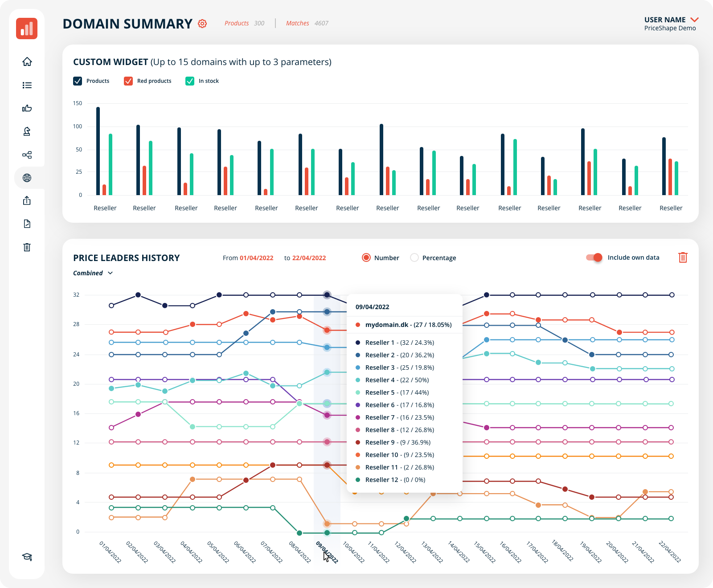The height and width of the screenshot is (588, 713).
Task: Click the PriceShape logo icon
Action: coord(27,29)
